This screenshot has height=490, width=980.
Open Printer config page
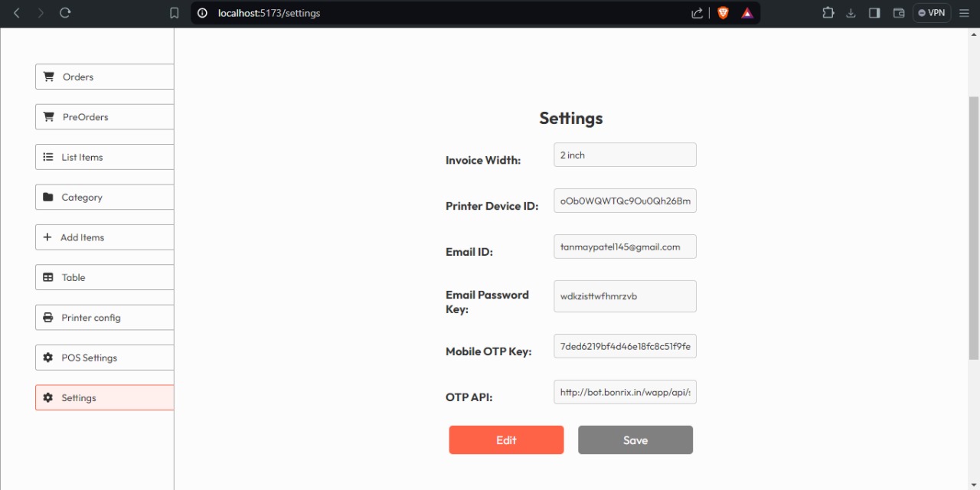[105, 317]
